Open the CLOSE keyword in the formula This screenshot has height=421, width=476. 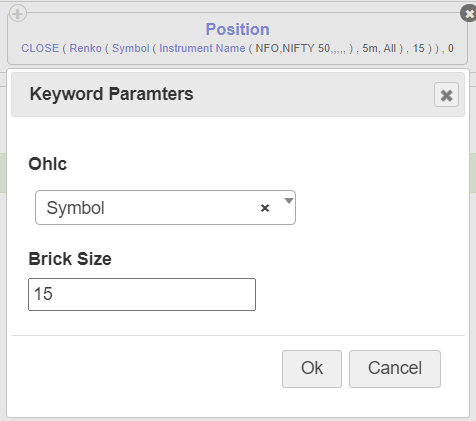point(40,48)
